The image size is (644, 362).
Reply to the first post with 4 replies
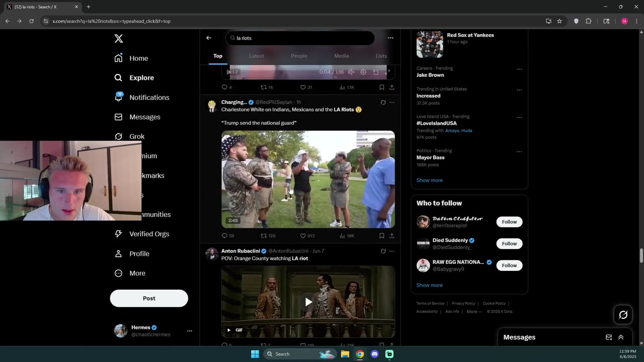click(227, 87)
